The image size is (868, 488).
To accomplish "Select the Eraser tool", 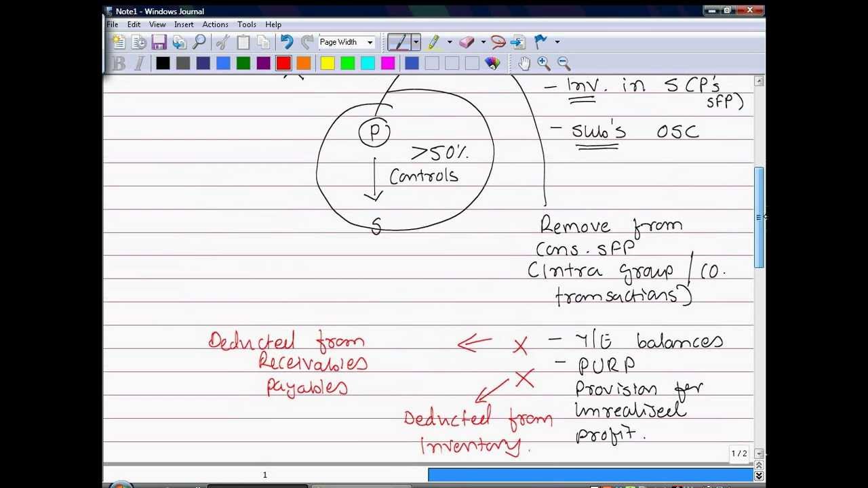I will 467,42.
